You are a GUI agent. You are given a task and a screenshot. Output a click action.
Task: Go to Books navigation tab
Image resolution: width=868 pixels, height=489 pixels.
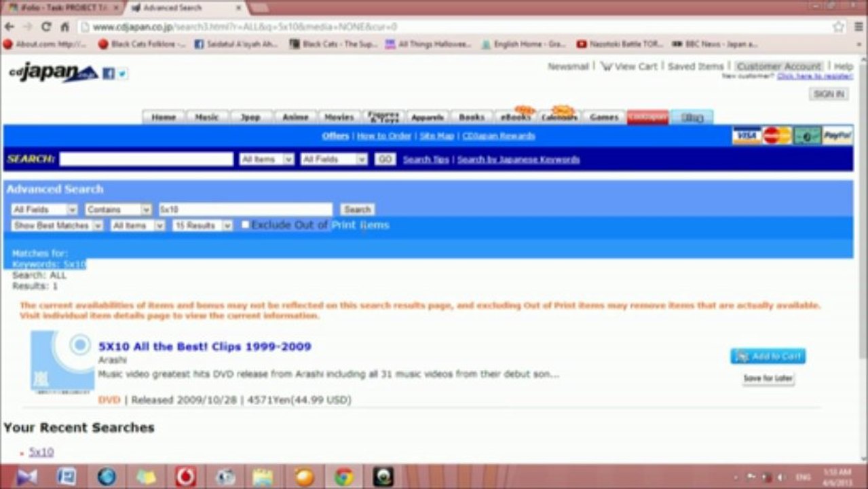pos(472,117)
